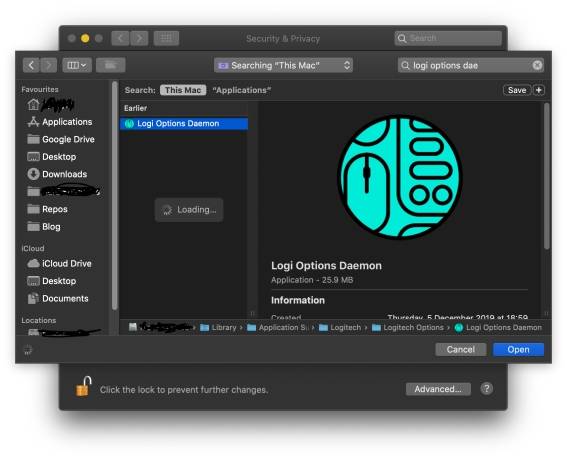Click the Open button

[x=518, y=350]
